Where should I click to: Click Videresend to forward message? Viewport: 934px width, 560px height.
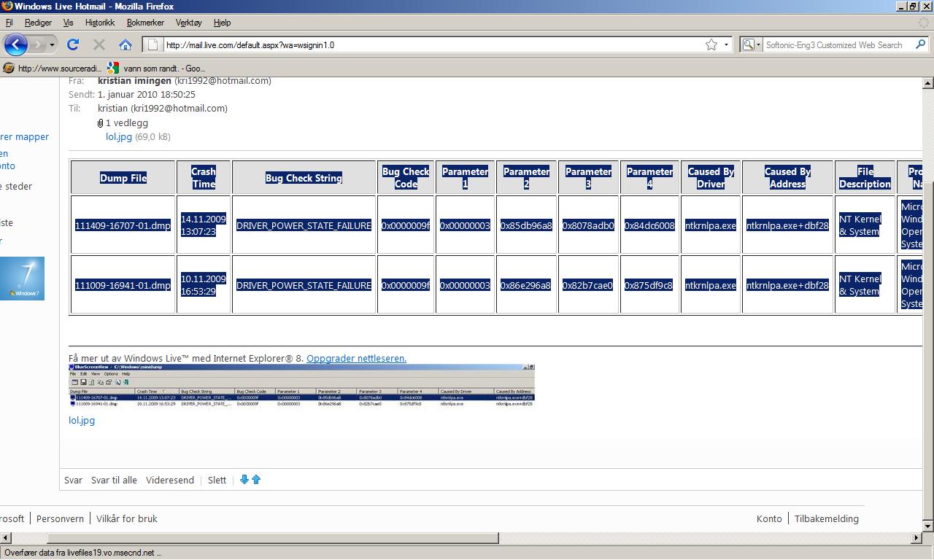[170, 480]
